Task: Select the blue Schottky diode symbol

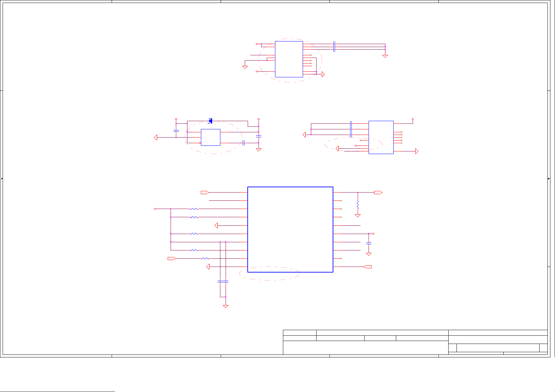Action: click(x=210, y=121)
